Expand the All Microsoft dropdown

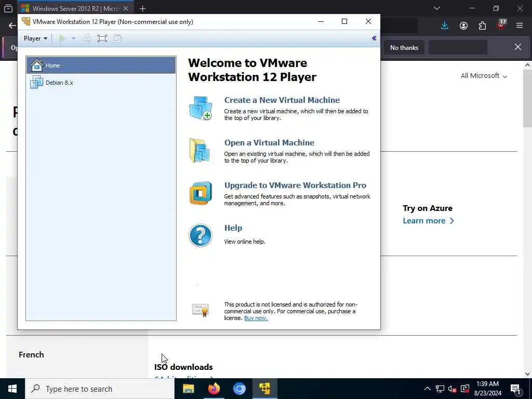484,76
